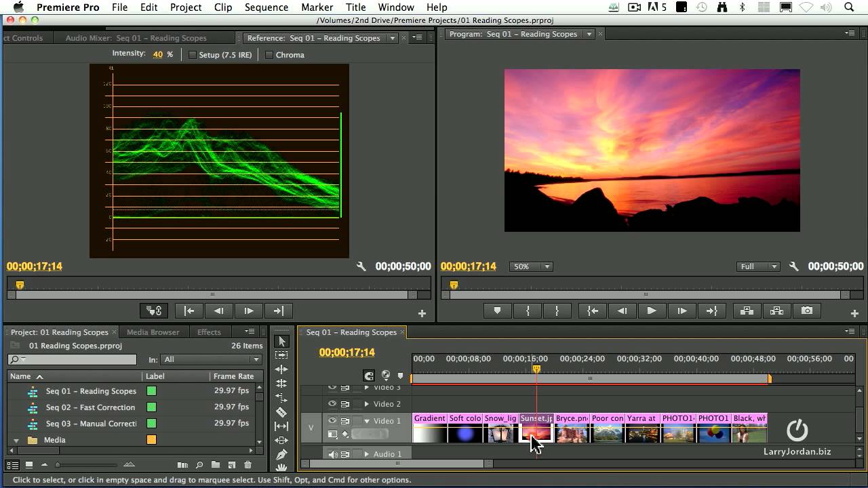Select the Razor tool
Image resolution: width=868 pixels, height=488 pixels.
(282, 412)
